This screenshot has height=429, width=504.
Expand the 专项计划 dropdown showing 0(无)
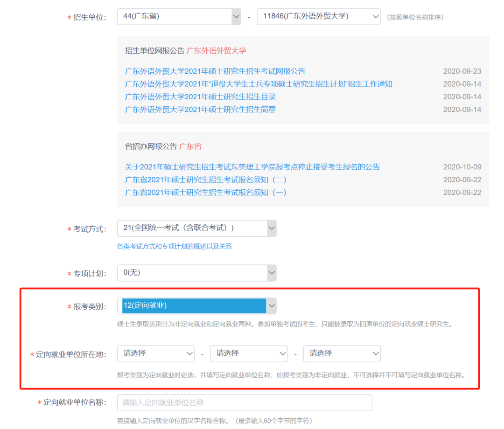coord(191,273)
